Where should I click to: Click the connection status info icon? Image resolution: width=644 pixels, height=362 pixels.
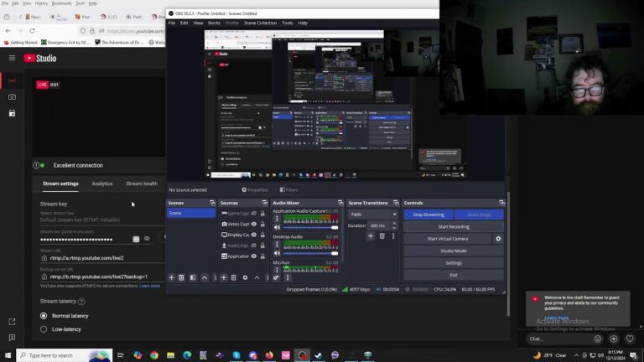pos(36,165)
